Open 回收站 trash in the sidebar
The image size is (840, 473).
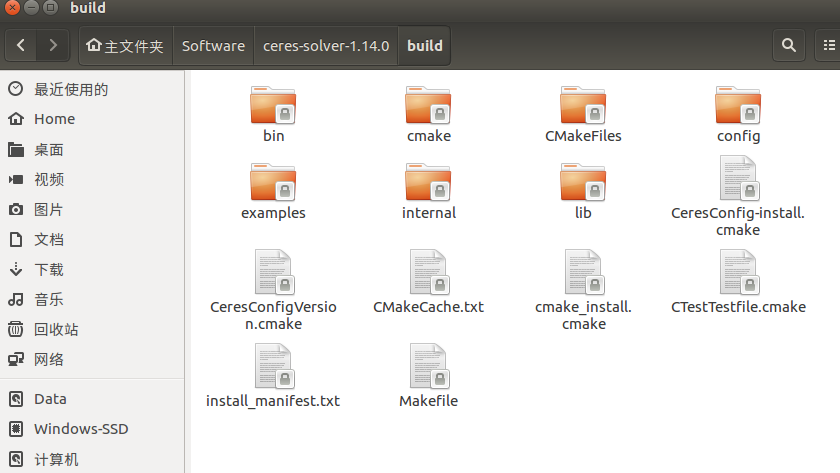coord(92,329)
